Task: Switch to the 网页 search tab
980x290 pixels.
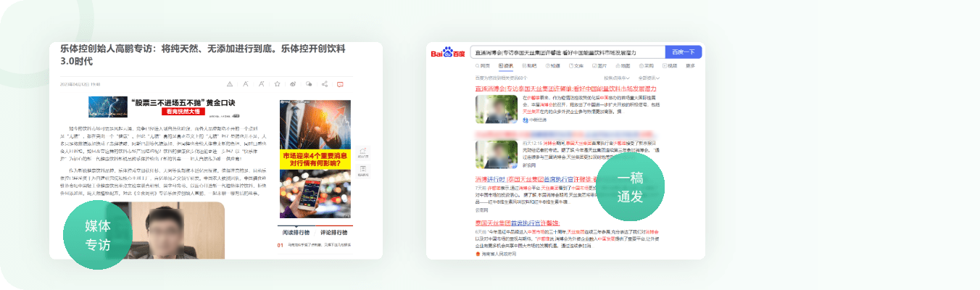Action: (x=483, y=66)
